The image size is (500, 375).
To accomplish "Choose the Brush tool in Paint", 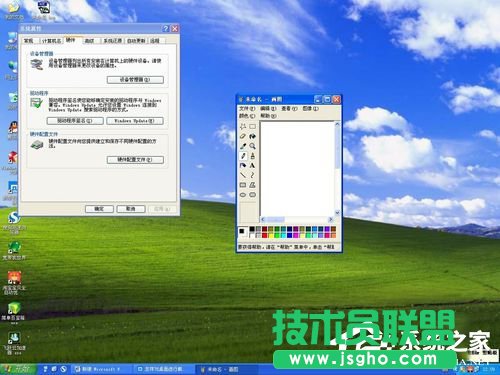I will pyautogui.click(x=253, y=156).
